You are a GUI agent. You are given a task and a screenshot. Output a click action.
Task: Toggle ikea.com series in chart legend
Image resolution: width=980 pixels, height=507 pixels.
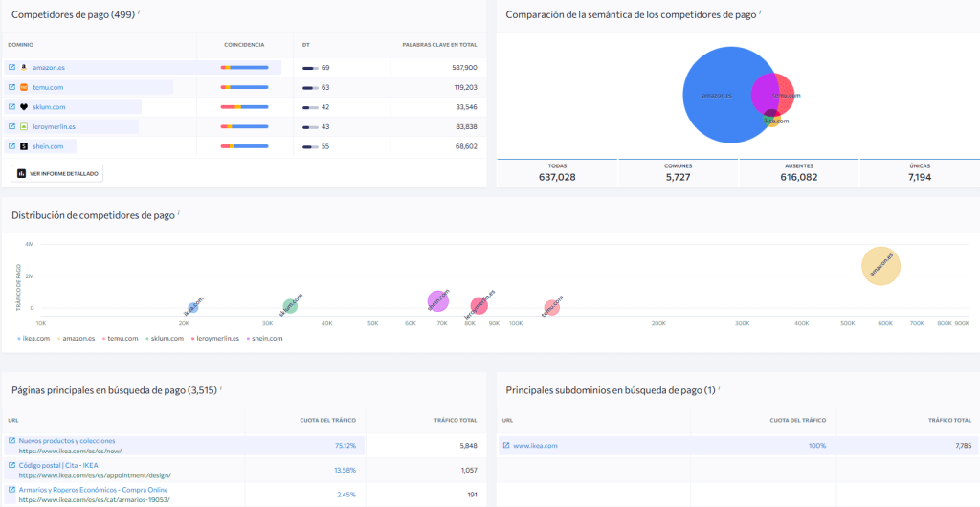(x=34, y=338)
